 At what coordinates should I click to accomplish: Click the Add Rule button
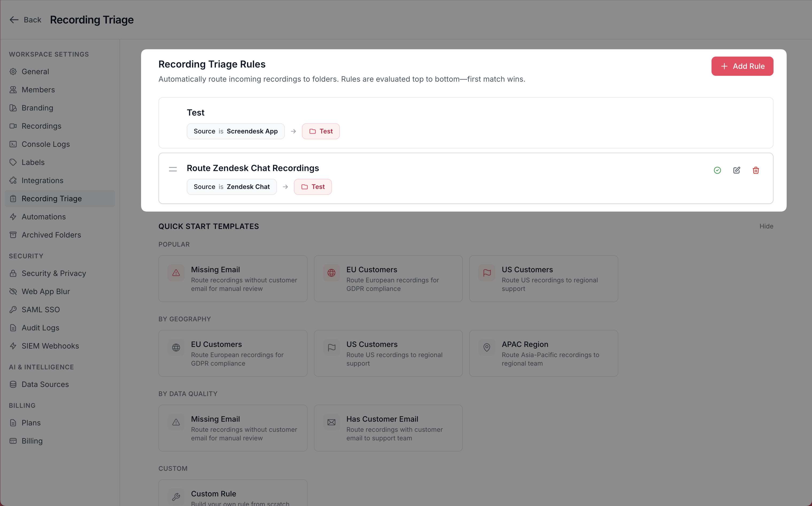click(742, 66)
